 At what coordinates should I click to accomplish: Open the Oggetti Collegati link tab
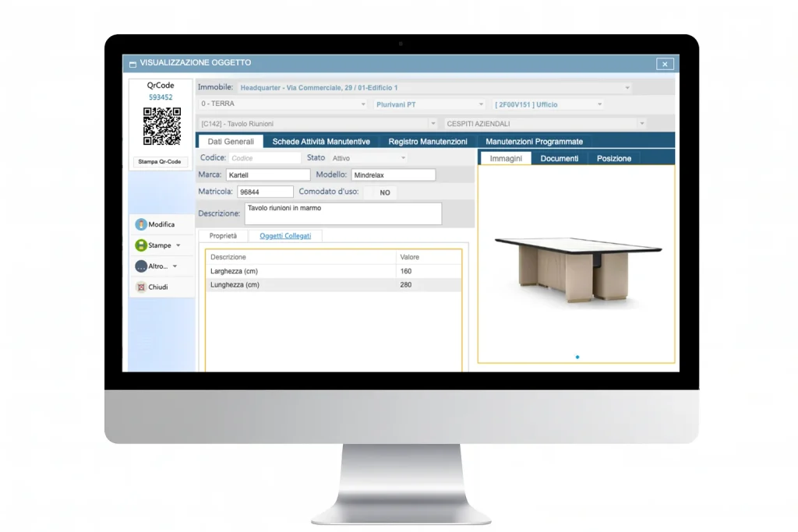click(285, 236)
